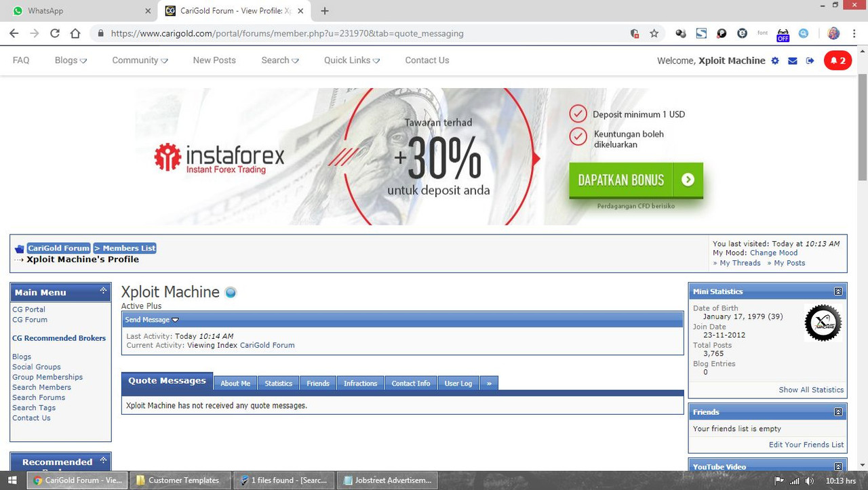Image resolution: width=868 pixels, height=490 pixels.
Task: Go back with browser back arrow
Action: point(14,33)
